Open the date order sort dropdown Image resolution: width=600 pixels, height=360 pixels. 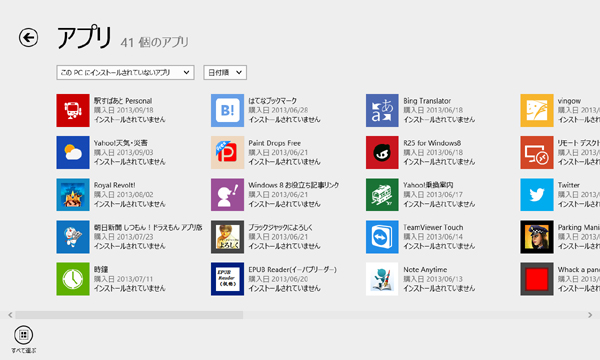tap(225, 72)
